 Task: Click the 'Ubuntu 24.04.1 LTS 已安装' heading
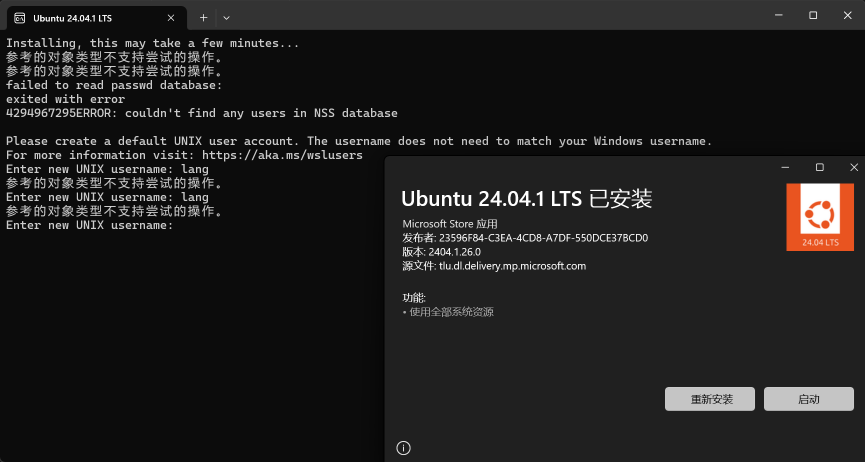(526, 198)
